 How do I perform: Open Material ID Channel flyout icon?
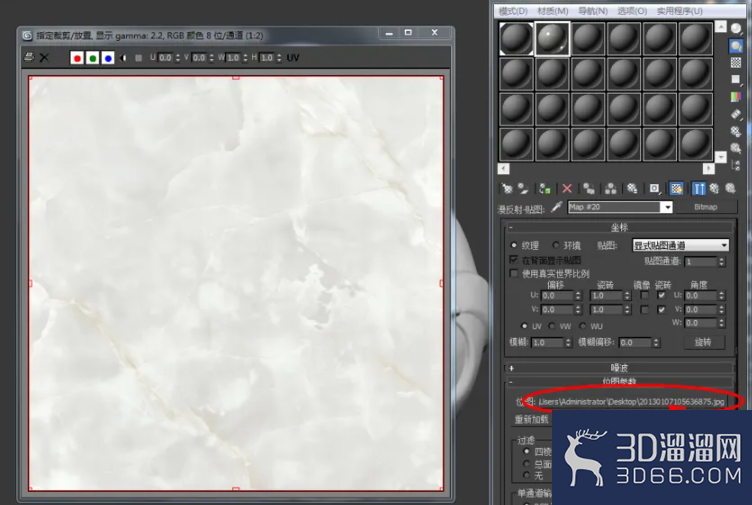coord(654,188)
